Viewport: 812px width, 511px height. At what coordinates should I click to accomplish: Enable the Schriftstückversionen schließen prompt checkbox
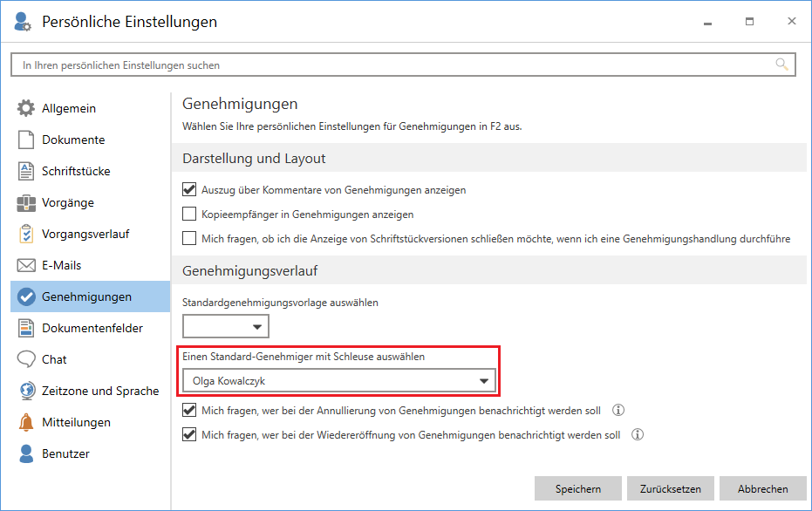click(189, 239)
